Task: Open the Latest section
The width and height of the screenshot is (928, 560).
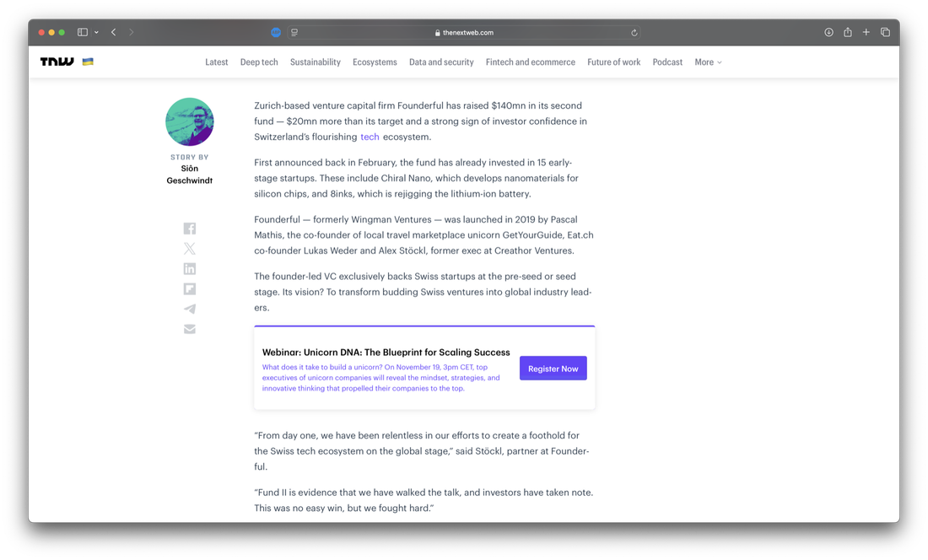Action: (x=217, y=62)
